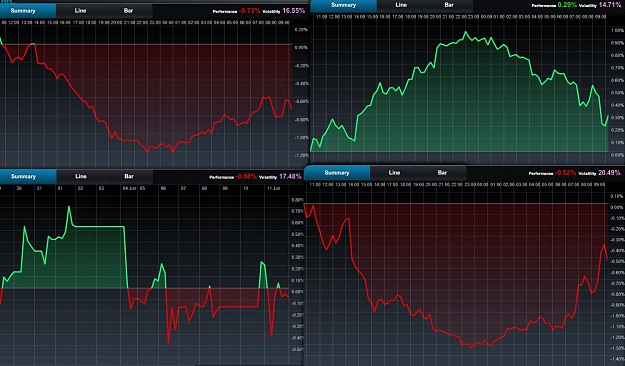Image resolution: width=625 pixels, height=366 pixels.
Task: Switch to Line tab in the 20.49% volatility panel
Action: click(394, 173)
